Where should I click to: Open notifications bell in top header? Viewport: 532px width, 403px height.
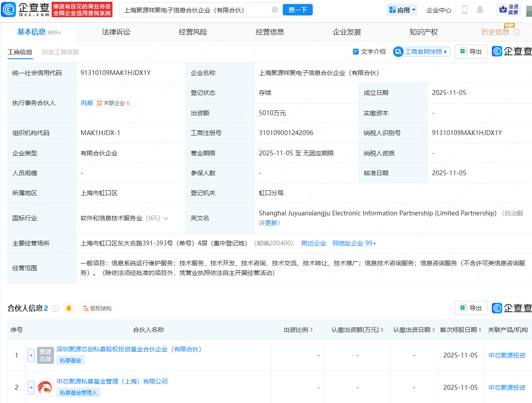click(x=480, y=10)
